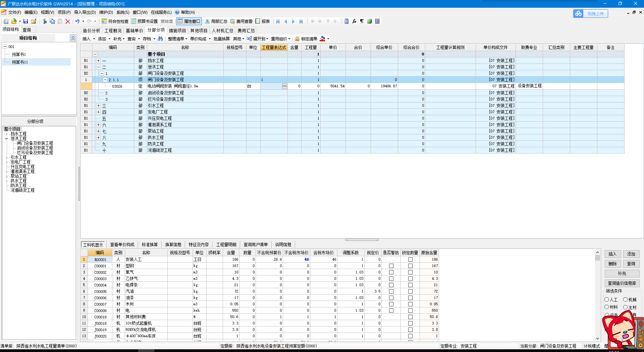Open 预算书设置 settings
This screenshot has width=644, height=352.
coord(144,21)
